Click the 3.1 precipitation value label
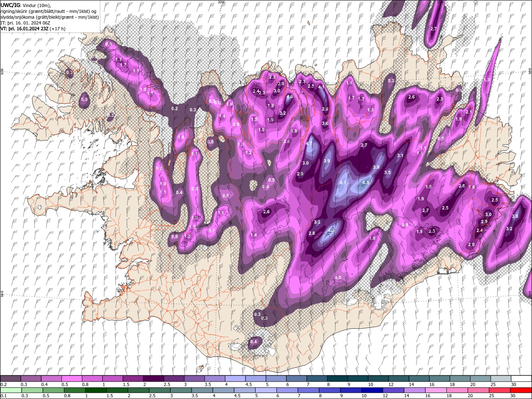The image size is (532, 399). click(x=400, y=155)
